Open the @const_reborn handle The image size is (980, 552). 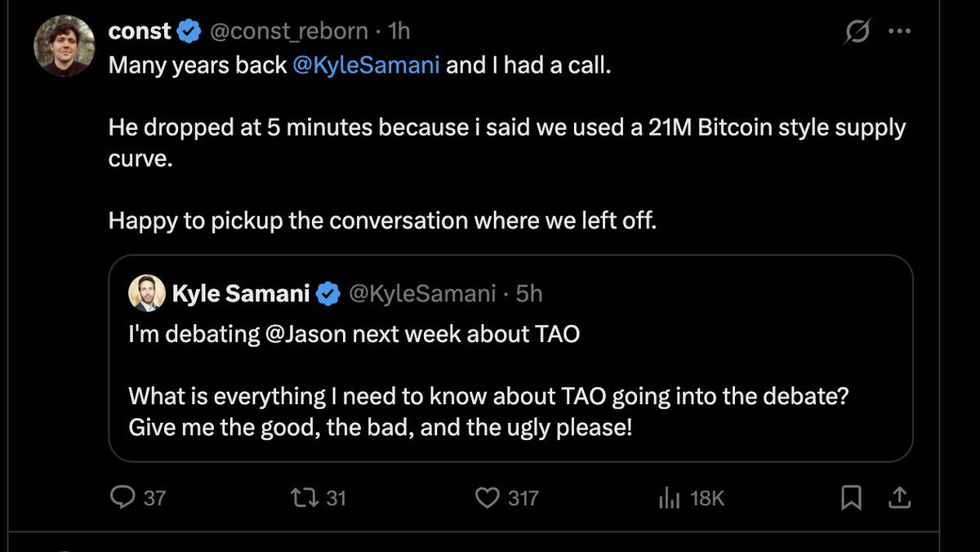coord(290,32)
